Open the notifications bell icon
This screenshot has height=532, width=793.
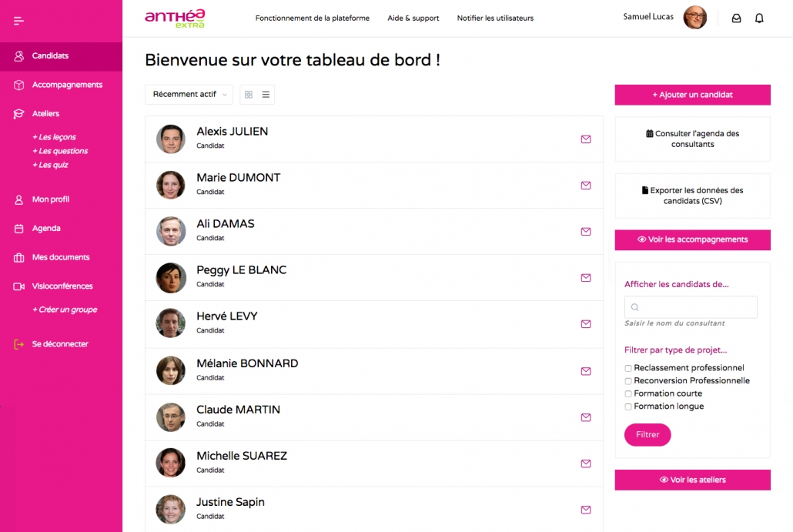(x=759, y=18)
